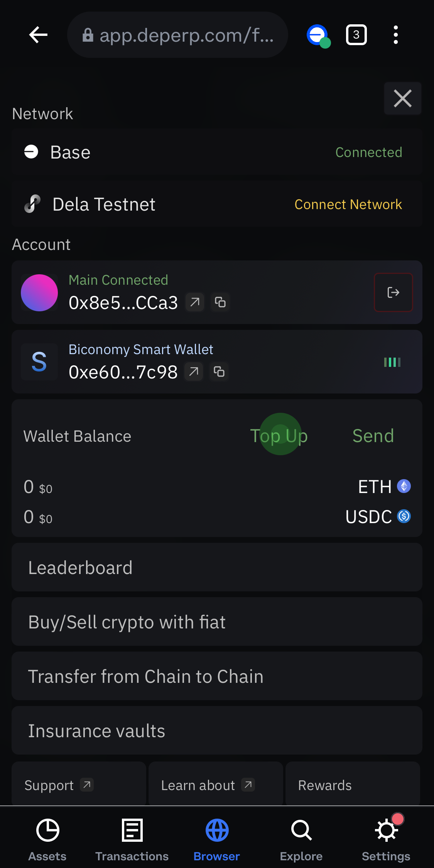The image size is (434, 868).
Task: Open Biconomy wallet address in explorer
Action: [x=194, y=372]
